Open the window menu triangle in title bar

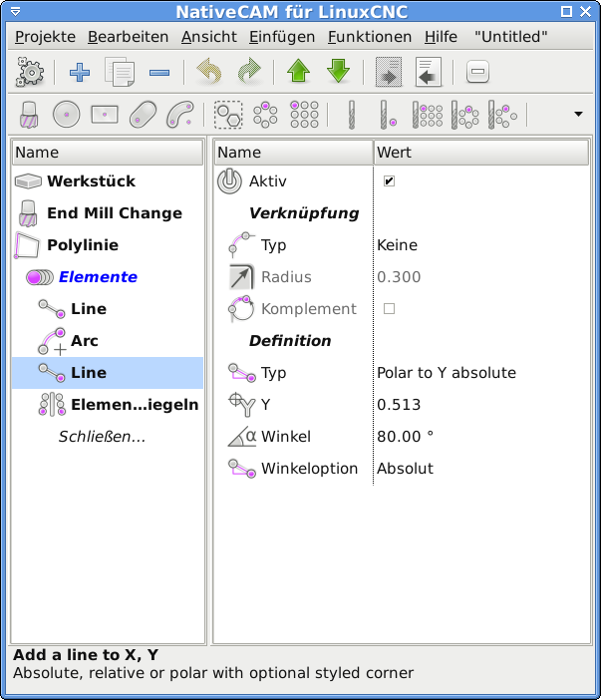(x=15, y=12)
